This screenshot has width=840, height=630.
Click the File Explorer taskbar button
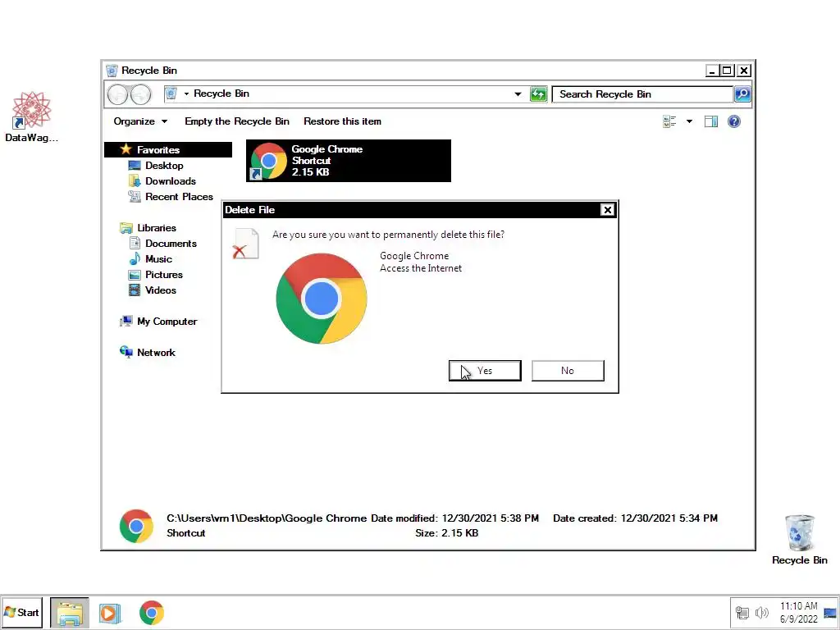[70, 612]
